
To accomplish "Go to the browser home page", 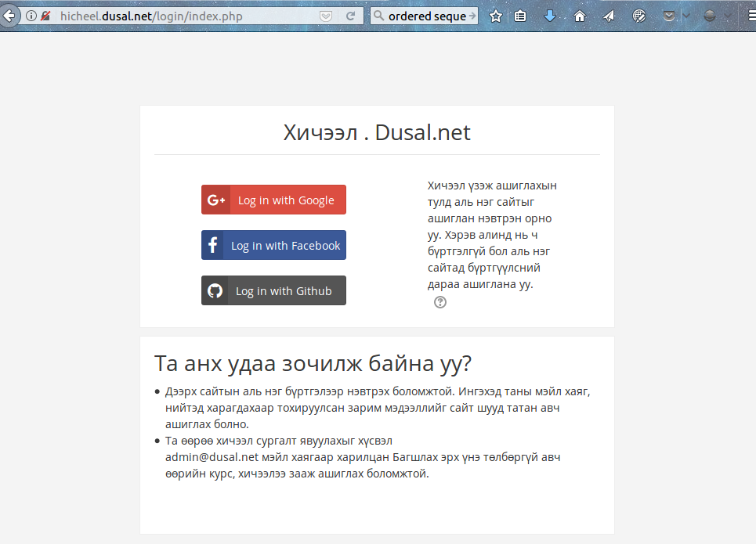I will coord(580,16).
